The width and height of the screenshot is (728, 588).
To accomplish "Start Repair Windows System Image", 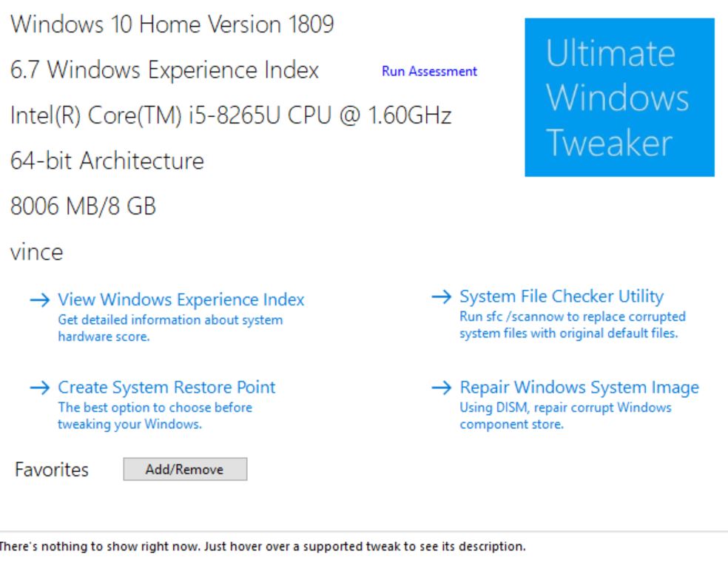I will pos(579,388).
